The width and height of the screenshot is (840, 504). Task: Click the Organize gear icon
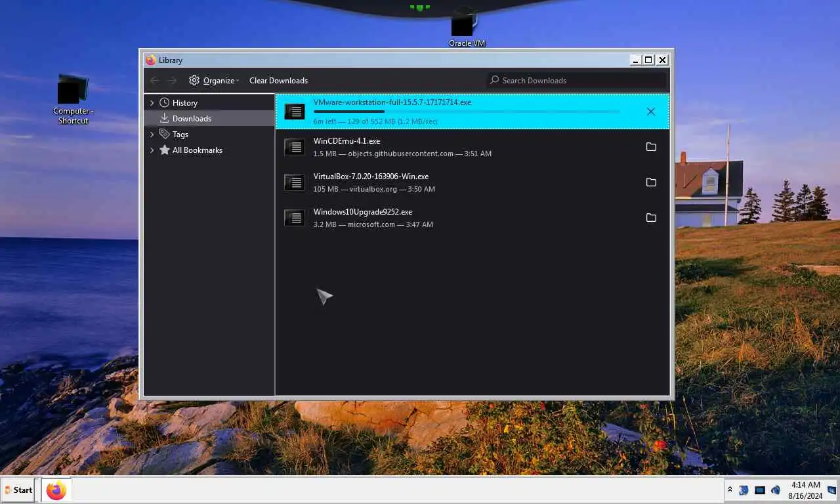194,80
